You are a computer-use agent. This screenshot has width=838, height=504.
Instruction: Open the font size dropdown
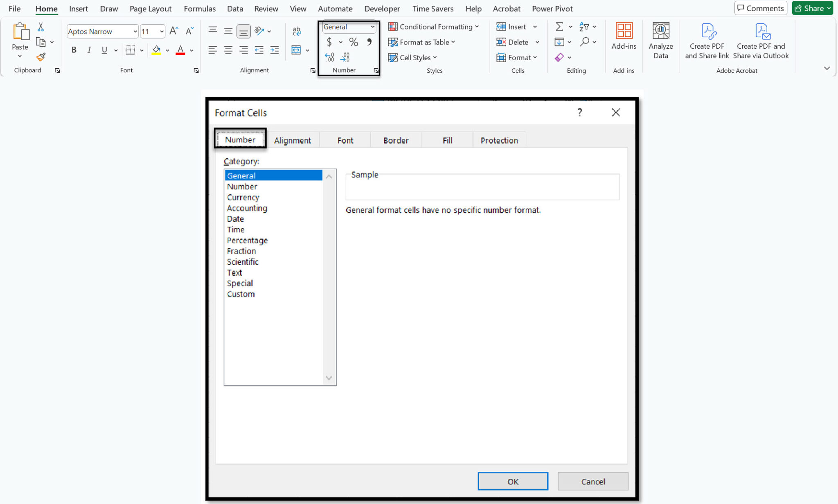pos(162,32)
